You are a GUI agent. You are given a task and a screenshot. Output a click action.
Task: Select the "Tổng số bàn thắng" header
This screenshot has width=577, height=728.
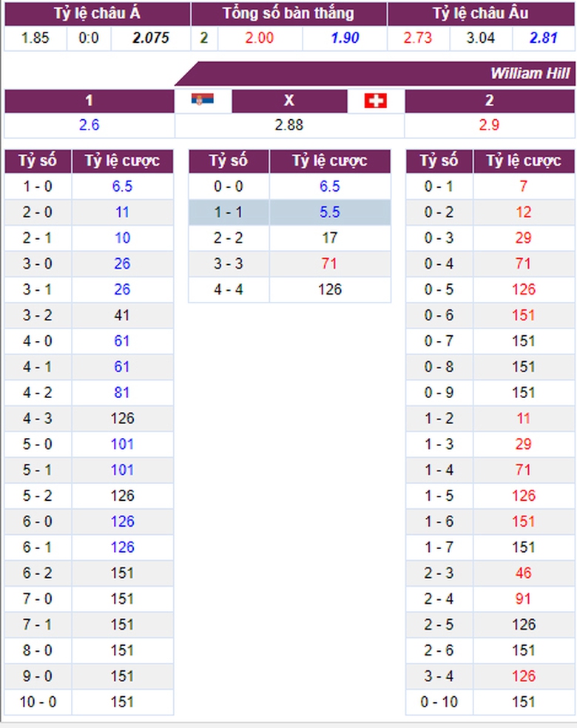coord(288,13)
